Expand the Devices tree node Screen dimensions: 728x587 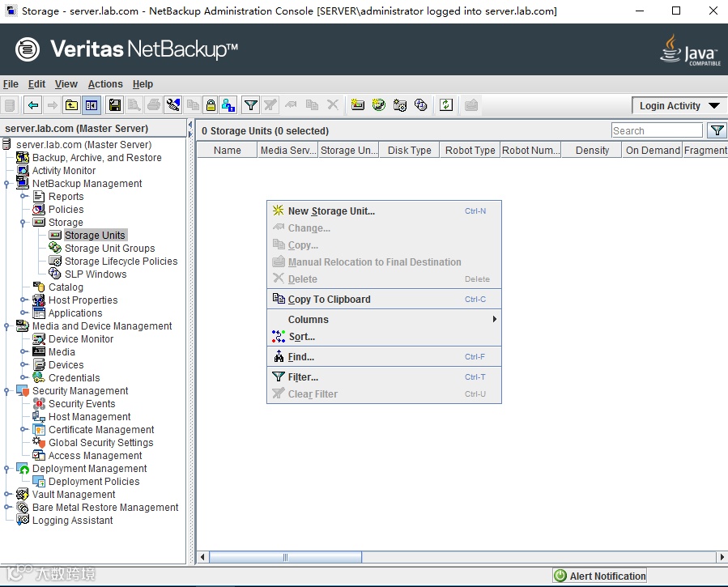pyautogui.click(x=23, y=364)
